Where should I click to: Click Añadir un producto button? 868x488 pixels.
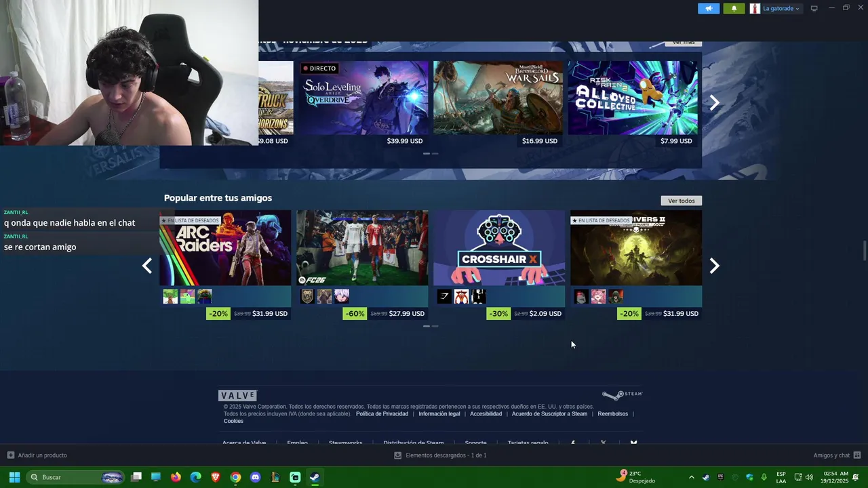point(37,455)
